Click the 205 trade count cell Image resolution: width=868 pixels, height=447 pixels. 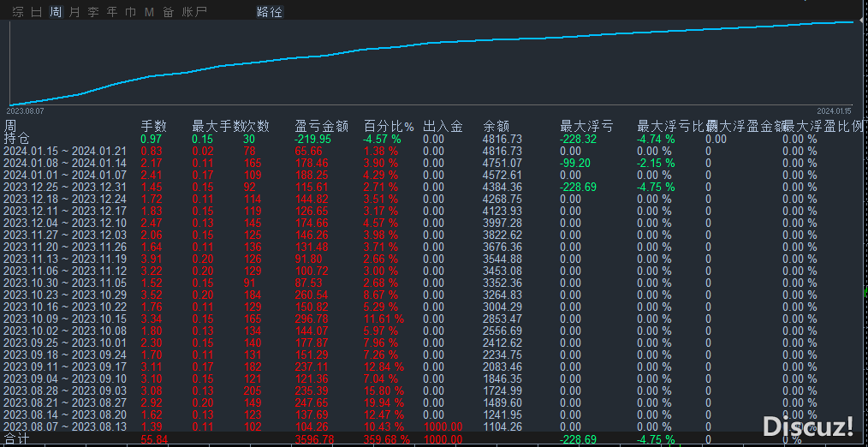pyautogui.click(x=253, y=390)
